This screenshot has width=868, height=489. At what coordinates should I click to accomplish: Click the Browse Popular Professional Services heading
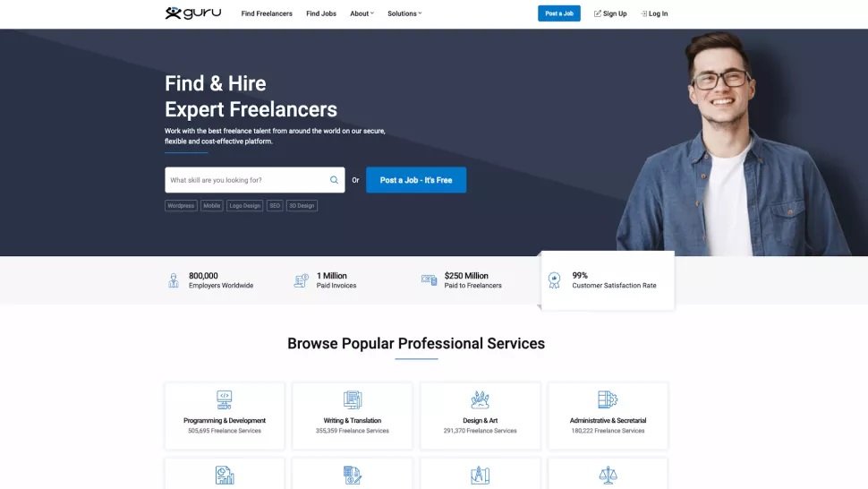(416, 343)
